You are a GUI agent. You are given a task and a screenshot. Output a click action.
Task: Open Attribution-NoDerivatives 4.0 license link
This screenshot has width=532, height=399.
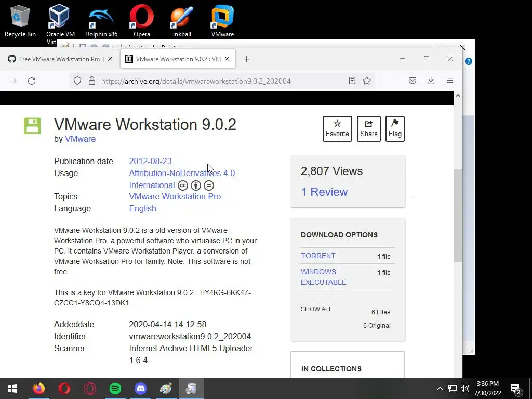(182, 173)
